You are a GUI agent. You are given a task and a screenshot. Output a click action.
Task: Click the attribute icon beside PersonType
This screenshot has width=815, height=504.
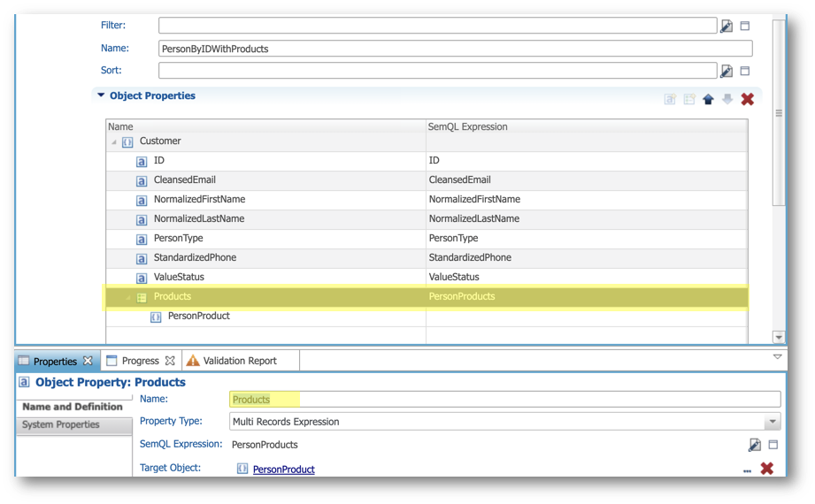(142, 239)
